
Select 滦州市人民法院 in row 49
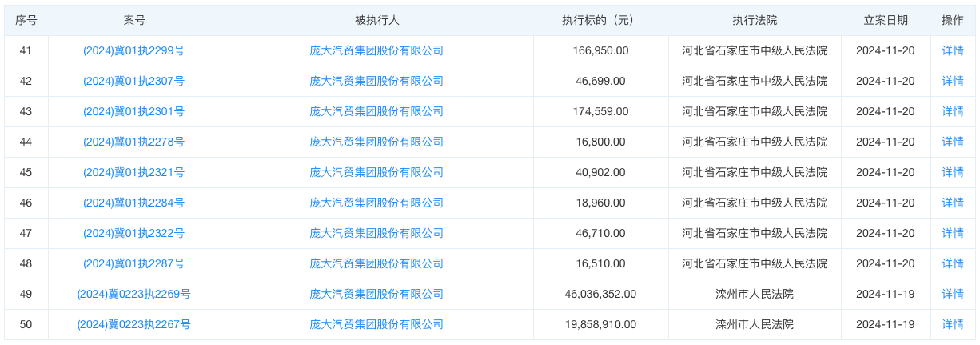tap(755, 294)
